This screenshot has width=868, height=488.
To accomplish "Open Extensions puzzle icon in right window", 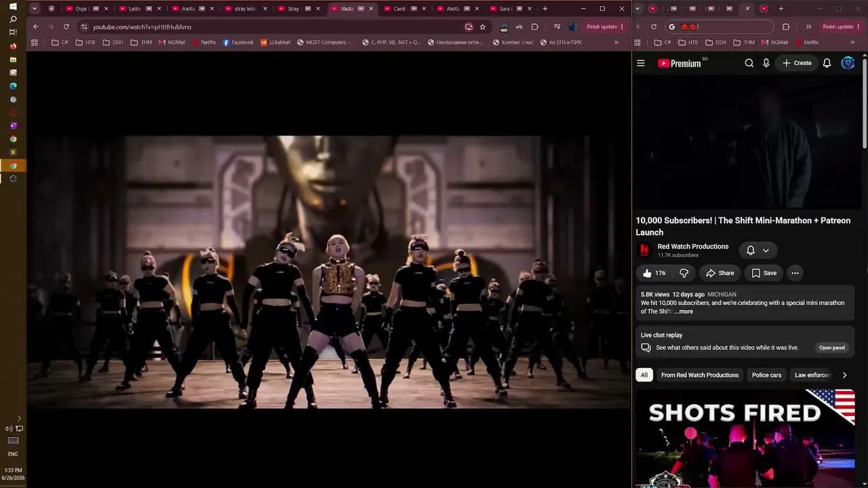I will (x=786, y=26).
